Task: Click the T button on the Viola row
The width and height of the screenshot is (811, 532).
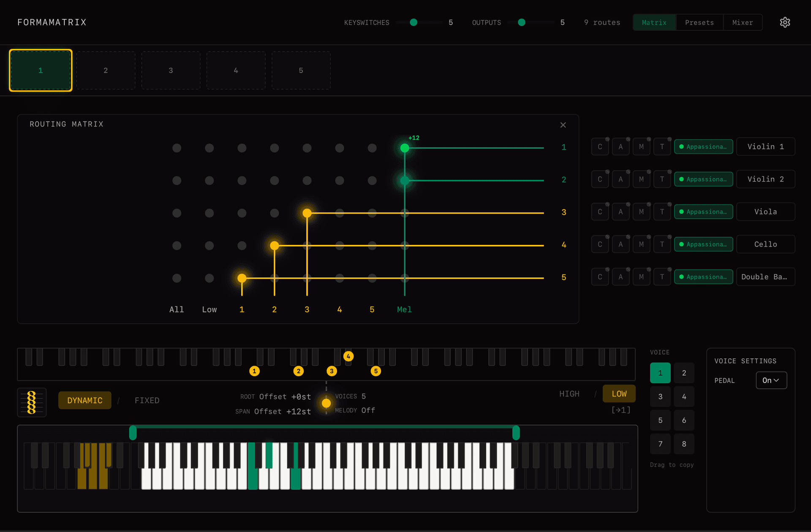Action: (x=662, y=212)
